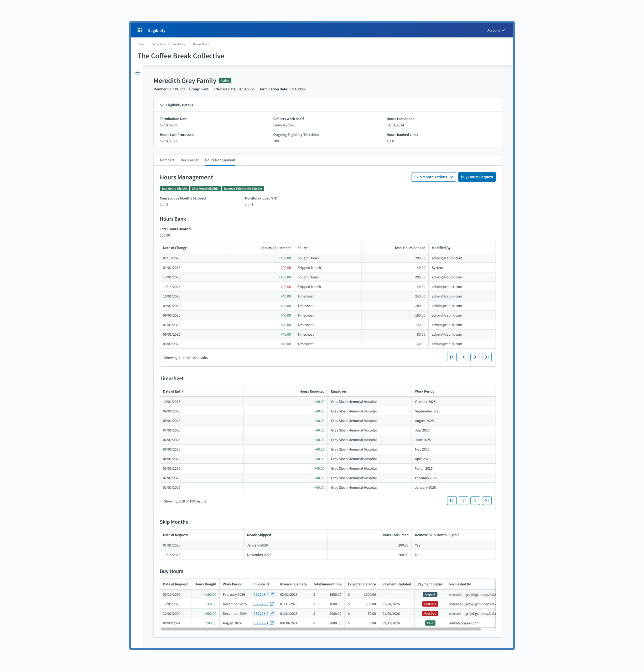Screen dimensions: 644x671
Task: Click the Grey Family breadcrumb
Action: point(179,44)
